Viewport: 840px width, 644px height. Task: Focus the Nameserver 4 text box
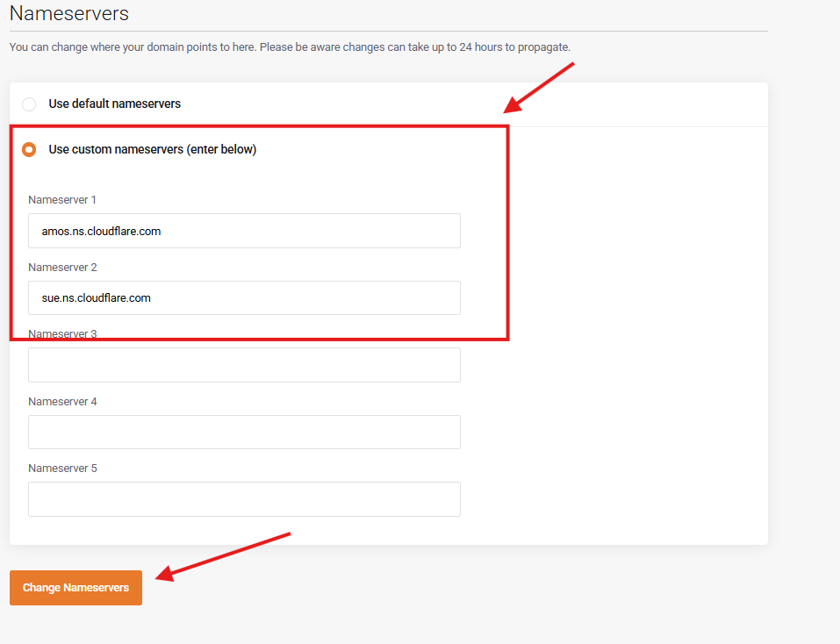244,433
